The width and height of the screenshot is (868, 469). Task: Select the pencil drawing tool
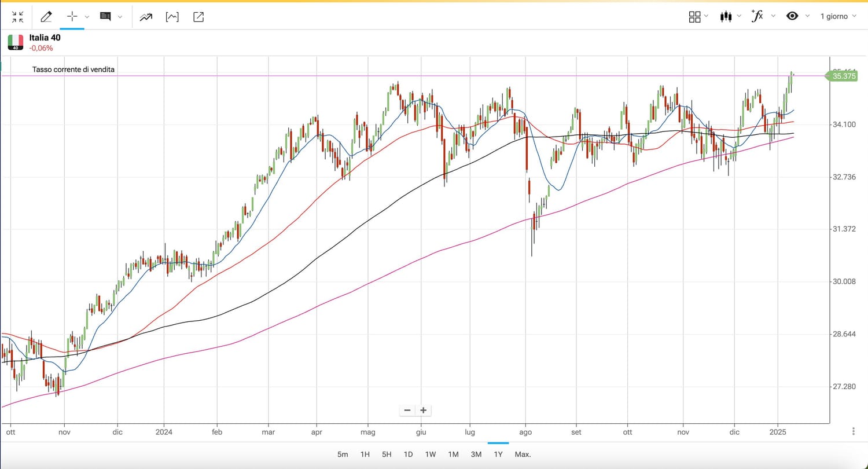pos(46,17)
